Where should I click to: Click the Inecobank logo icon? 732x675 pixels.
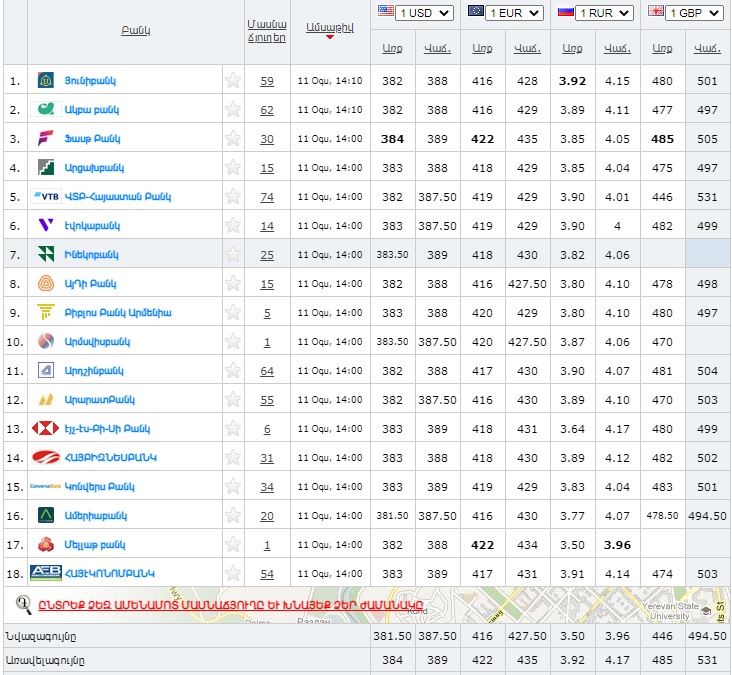tap(45, 254)
